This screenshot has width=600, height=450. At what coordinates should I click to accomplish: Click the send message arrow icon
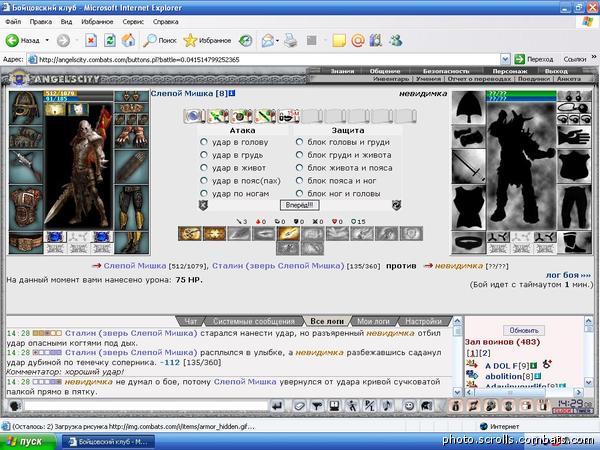coord(277,406)
